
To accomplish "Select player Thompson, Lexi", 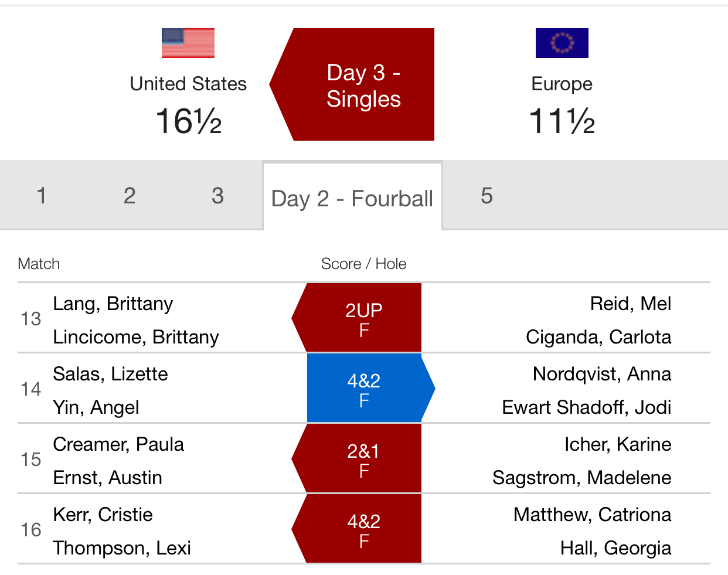I will [x=122, y=548].
